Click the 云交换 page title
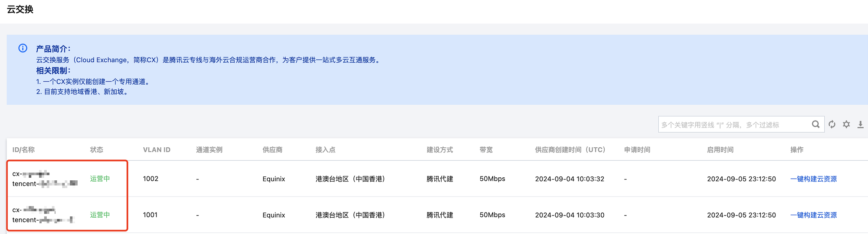 20,9
